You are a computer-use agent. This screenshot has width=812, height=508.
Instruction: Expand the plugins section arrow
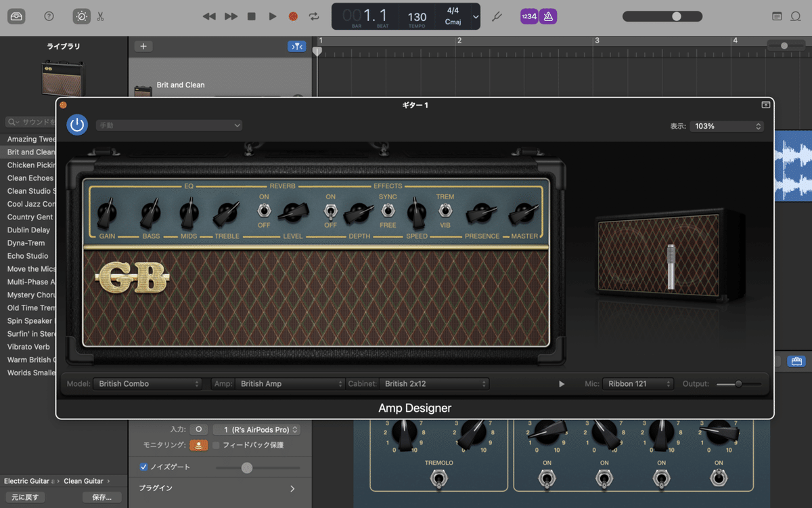pyautogui.click(x=292, y=488)
